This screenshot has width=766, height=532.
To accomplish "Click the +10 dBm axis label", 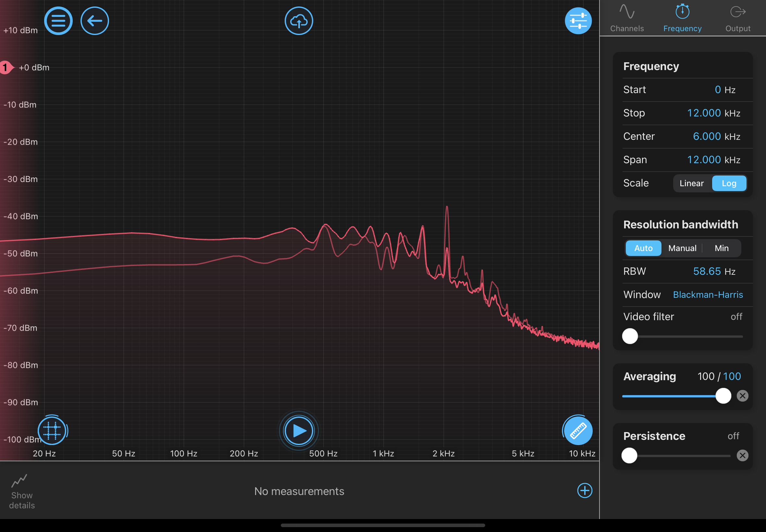I will (x=20, y=30).
